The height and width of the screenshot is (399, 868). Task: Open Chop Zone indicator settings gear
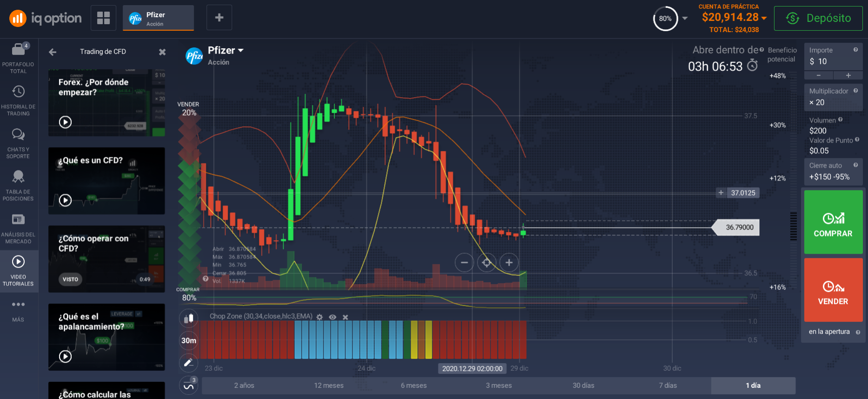click(319, 317)
